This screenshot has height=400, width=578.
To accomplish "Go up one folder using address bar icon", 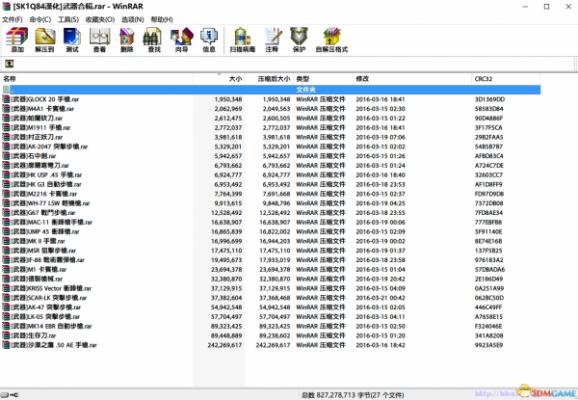I will click(9, 64).
